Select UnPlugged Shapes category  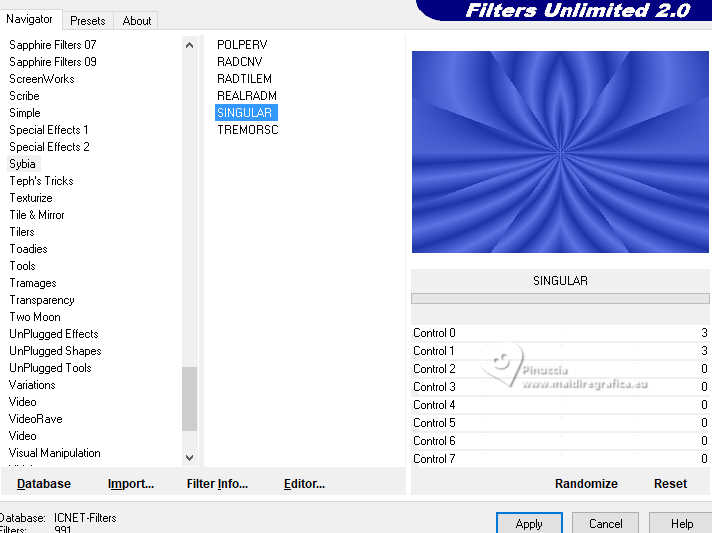[55, 351]
